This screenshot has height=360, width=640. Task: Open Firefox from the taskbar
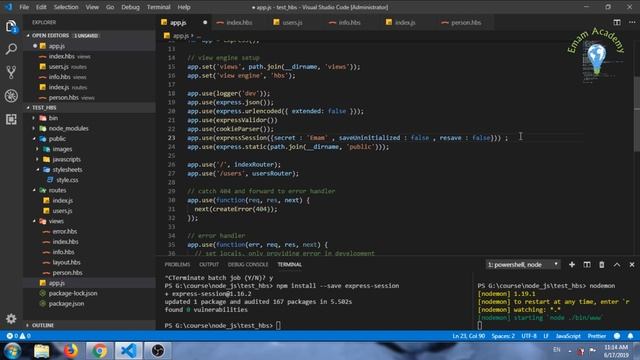tap(70, 351)
